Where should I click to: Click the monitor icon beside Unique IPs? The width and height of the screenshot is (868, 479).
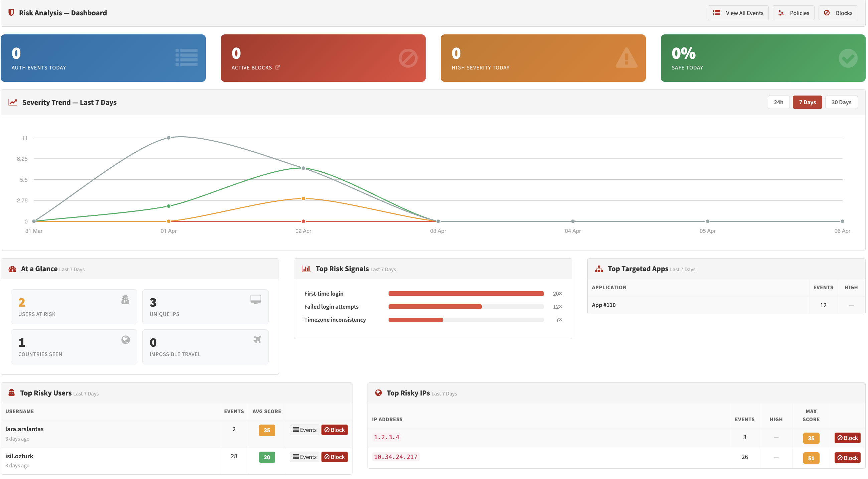[x=256, y=299]
